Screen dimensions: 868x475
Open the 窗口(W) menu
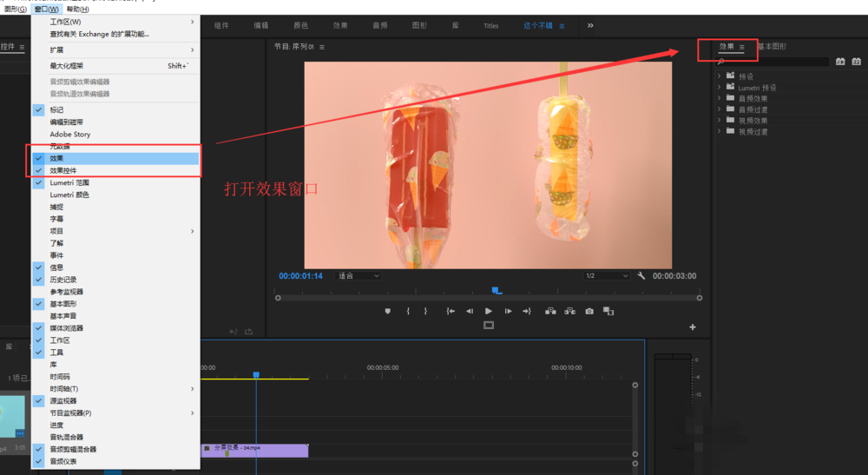pyautogui.click(x=46, y=9)
